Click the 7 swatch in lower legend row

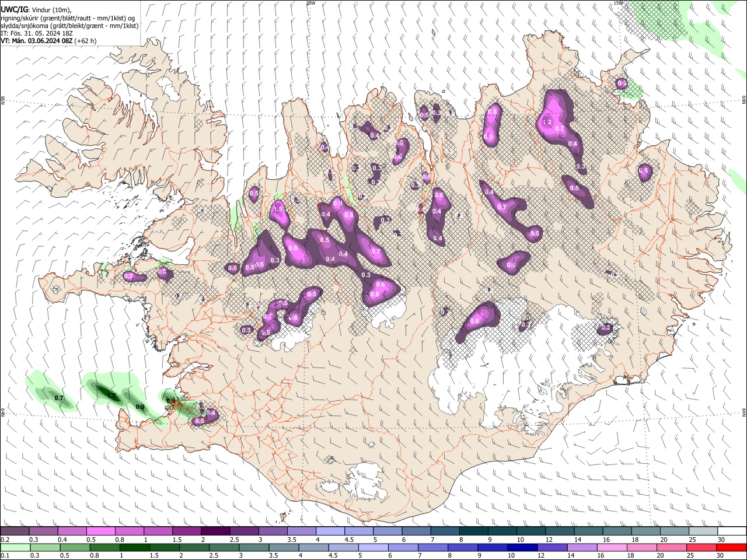432,547
